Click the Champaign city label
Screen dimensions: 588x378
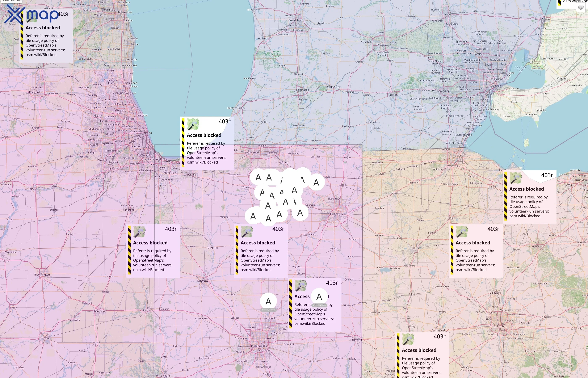coord(99,311)
